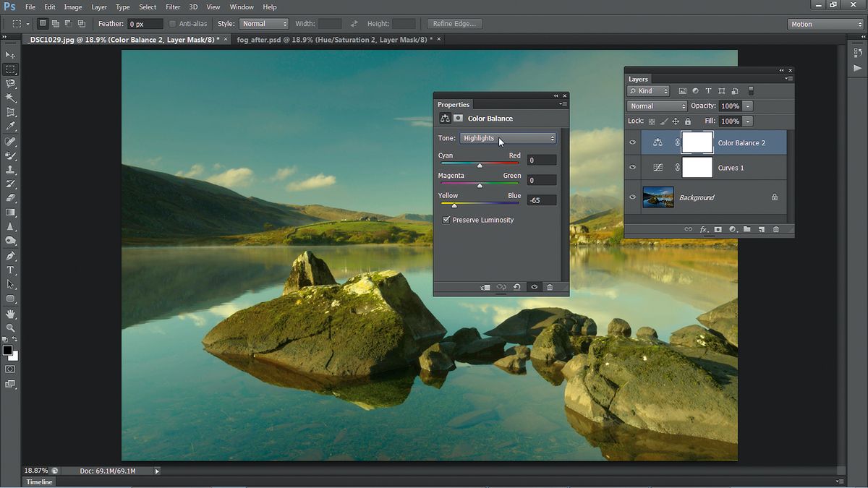The image size is (868, 488).
Task: Hide the Background layer visibility
Action: tap(632, 197)
